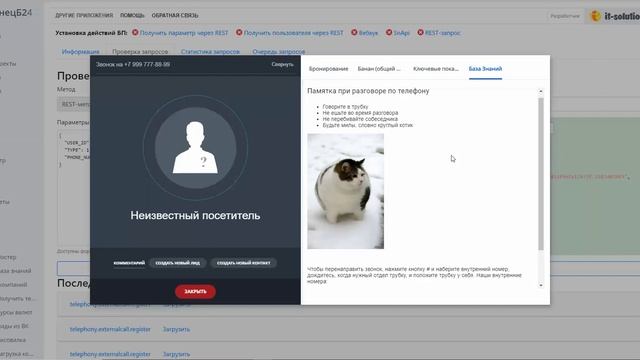Select the 'комментарий' tab in call card

pos(129,263)
